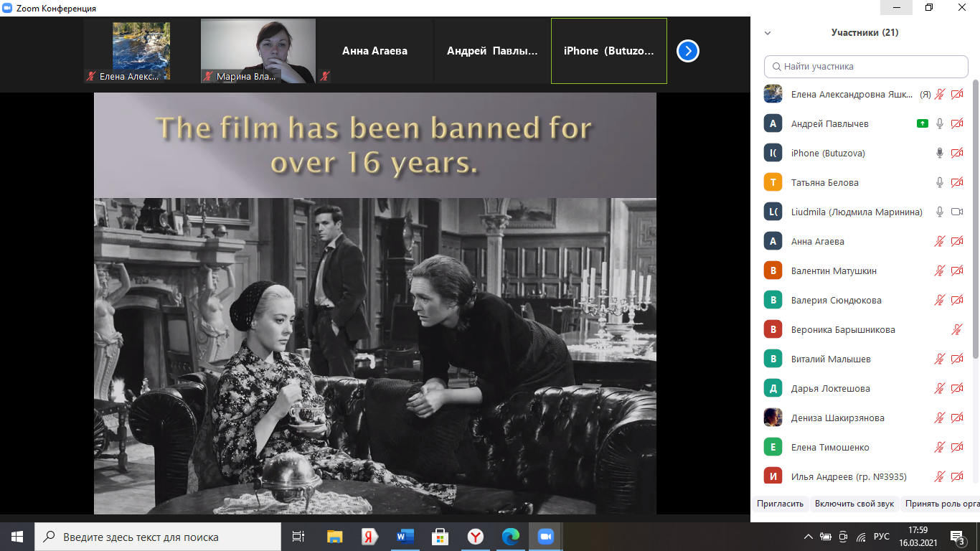The image size is (980, 551).
Task: Click the Zoom icon in the taskbar
Action: pos(545,537)
